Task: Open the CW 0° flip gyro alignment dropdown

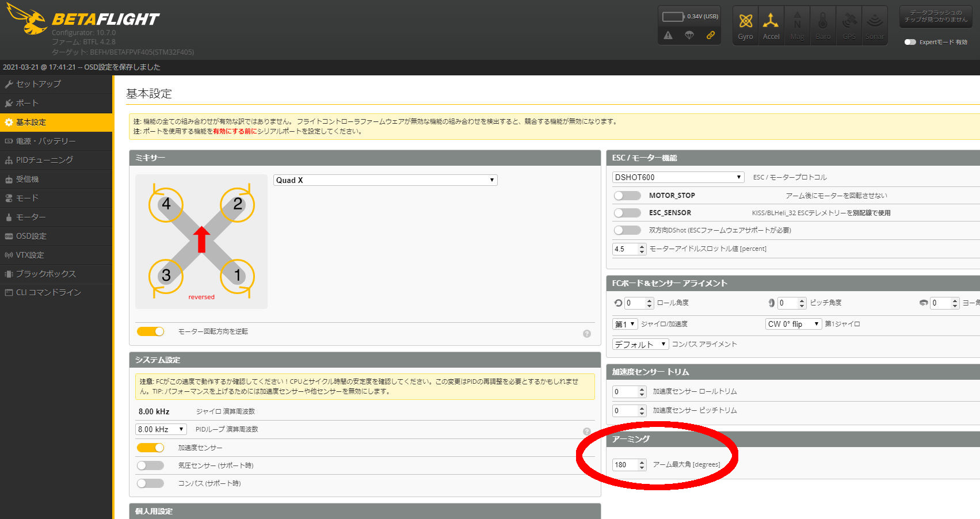Action: [x=794, y=324]
